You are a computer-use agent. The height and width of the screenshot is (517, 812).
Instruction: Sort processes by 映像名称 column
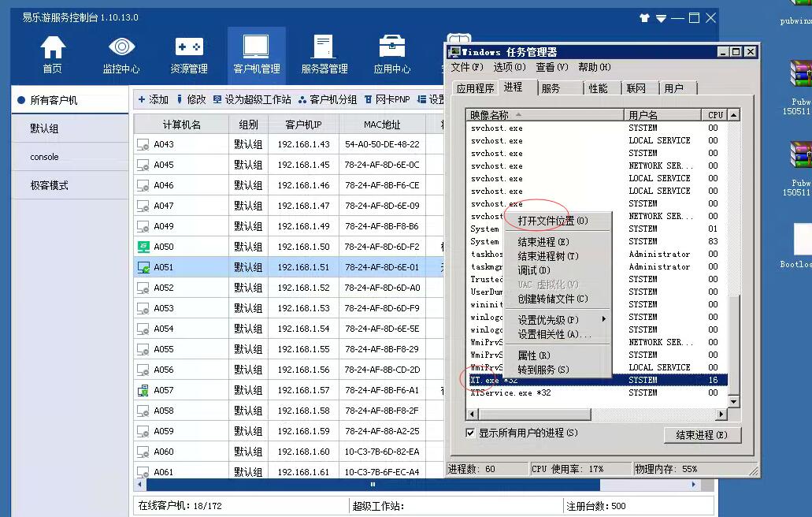(545, 114)
